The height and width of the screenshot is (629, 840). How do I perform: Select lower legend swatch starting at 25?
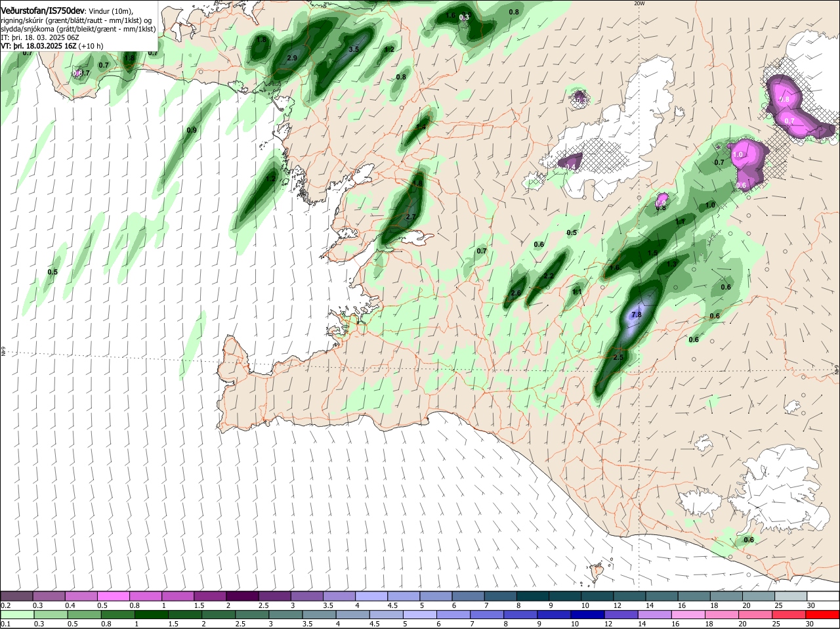790,615
